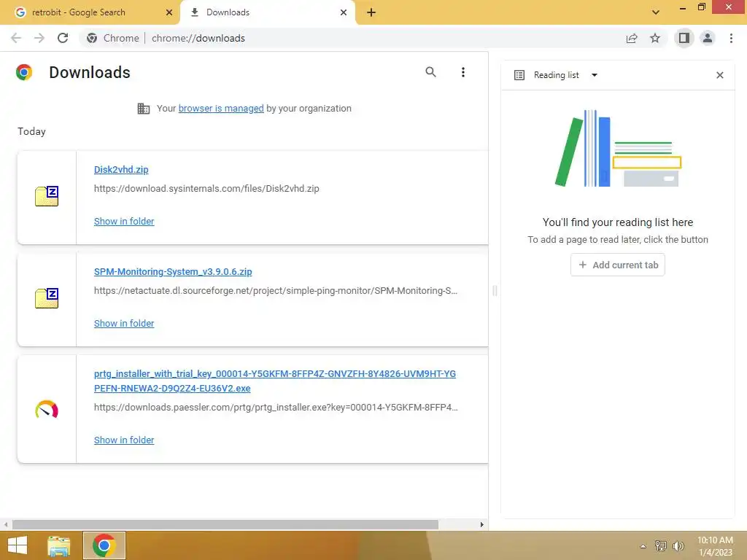Viewport: 747px width, 560px height.
Task: Open the network tray icon
Action: pos(661,545)
